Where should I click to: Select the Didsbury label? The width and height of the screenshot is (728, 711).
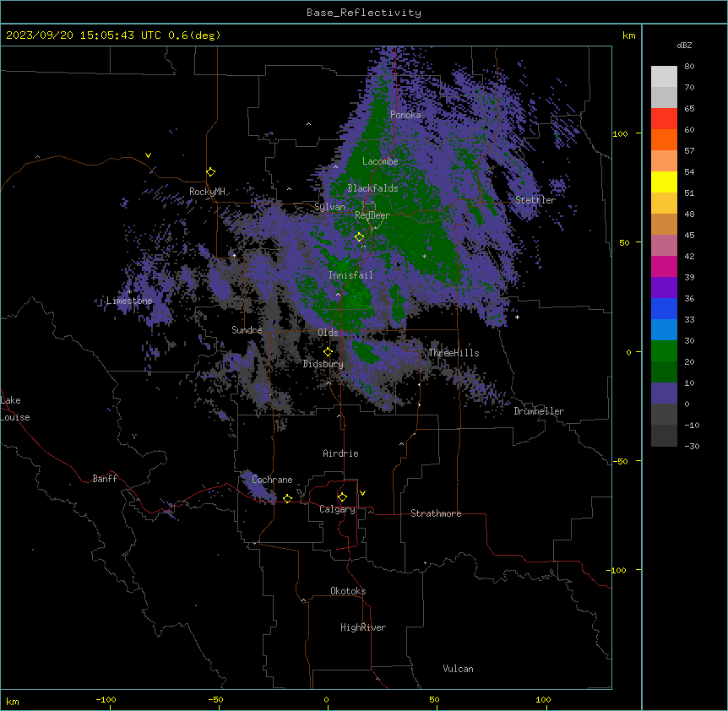(x=323, y=364)
